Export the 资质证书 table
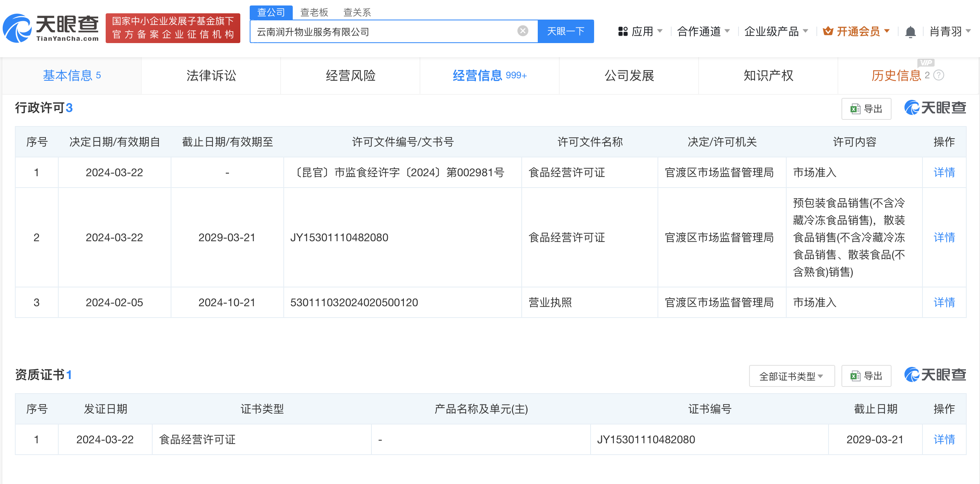Image resolution: width=980 pixels, height=484 pixels. point(867,376)
